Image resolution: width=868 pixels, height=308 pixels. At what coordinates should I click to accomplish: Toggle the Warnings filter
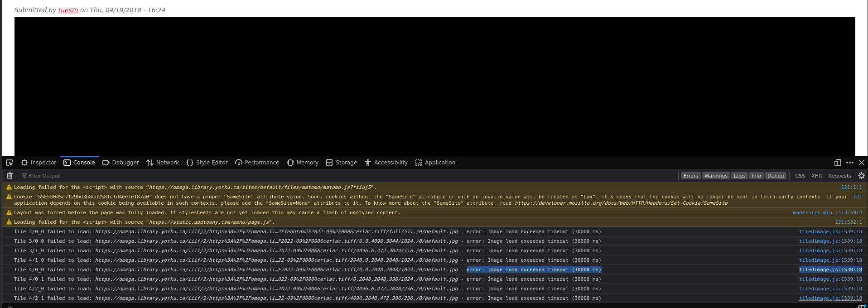click(716, 176)
